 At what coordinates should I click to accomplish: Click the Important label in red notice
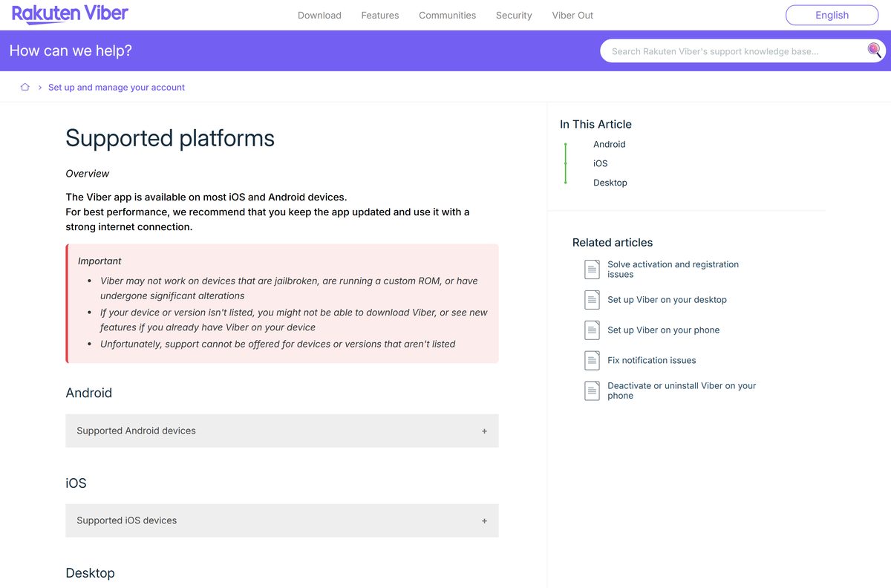click(x=99, y=261)
